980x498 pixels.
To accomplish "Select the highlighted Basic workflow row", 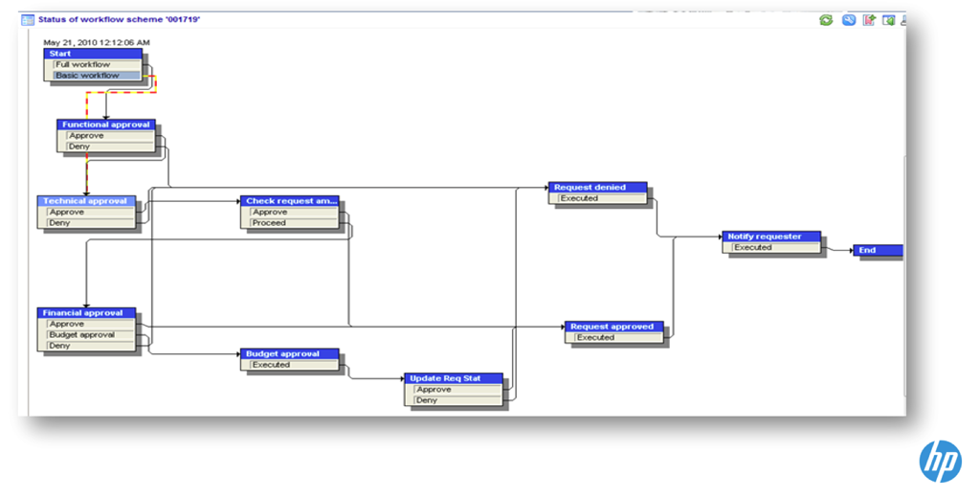I will [x=97, y=75].
